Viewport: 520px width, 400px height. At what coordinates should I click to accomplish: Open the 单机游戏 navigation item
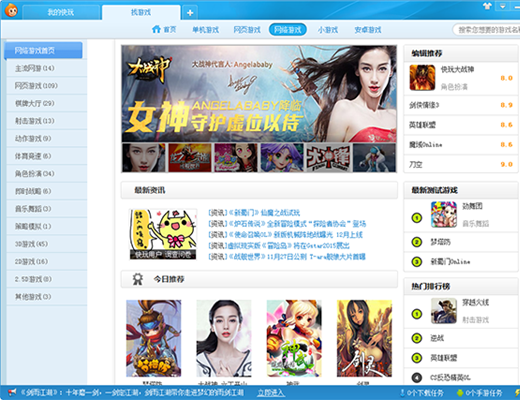point(205,30)
